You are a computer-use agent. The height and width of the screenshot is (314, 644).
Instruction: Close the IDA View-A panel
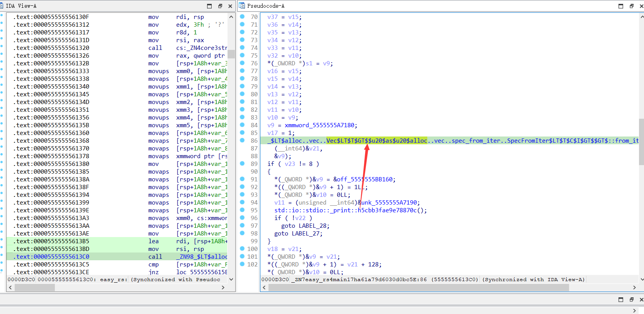pos(230,6)
